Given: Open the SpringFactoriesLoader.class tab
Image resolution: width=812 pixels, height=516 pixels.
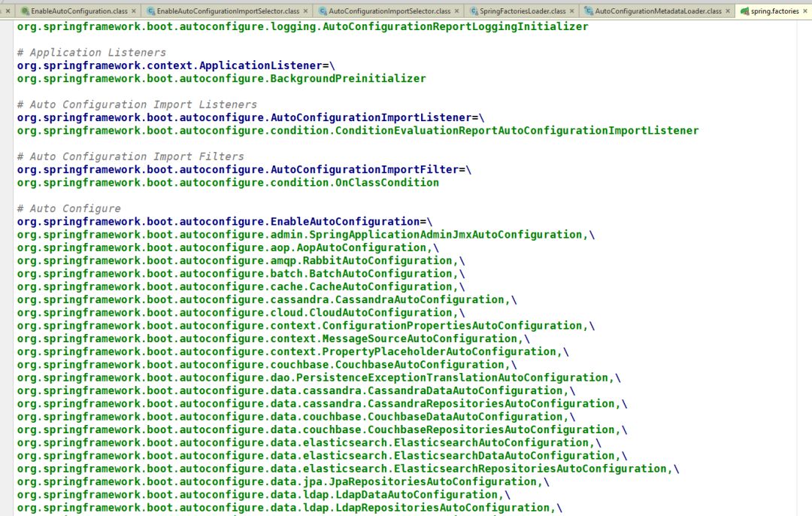Looking at the screenshot, I should pos(523,11).
